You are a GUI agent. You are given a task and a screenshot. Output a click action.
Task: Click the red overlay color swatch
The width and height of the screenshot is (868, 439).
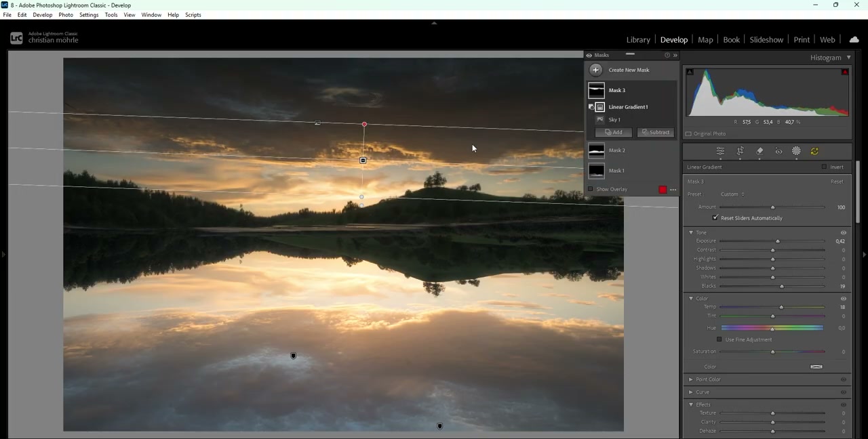(x=663, y=190)
